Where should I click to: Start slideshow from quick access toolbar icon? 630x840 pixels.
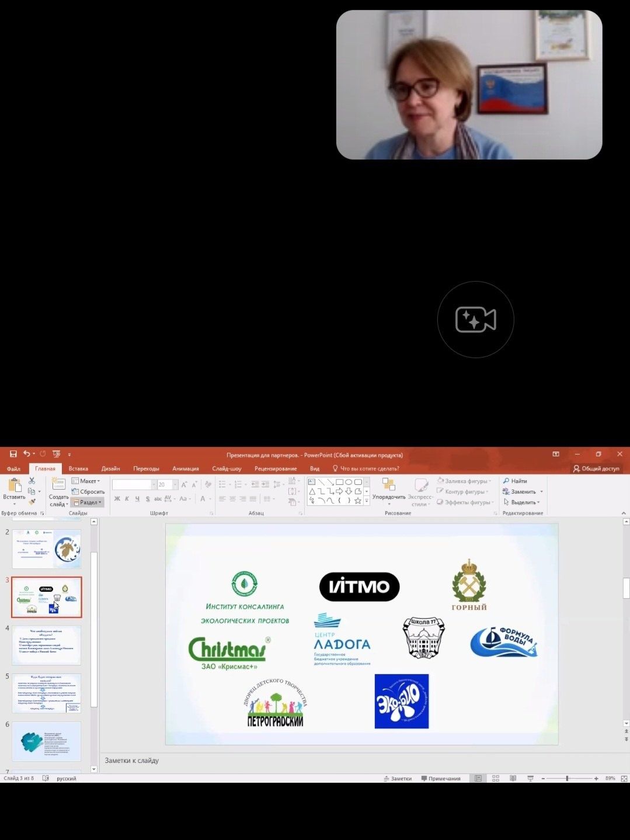(57, 454)
